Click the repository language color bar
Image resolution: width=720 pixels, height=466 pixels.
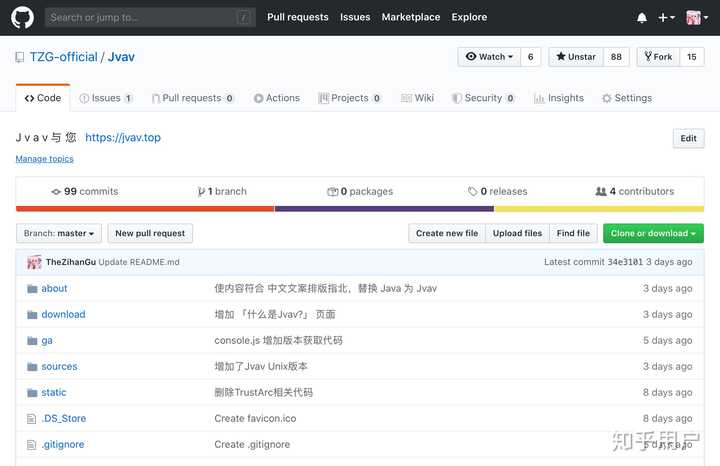(360, 209)
